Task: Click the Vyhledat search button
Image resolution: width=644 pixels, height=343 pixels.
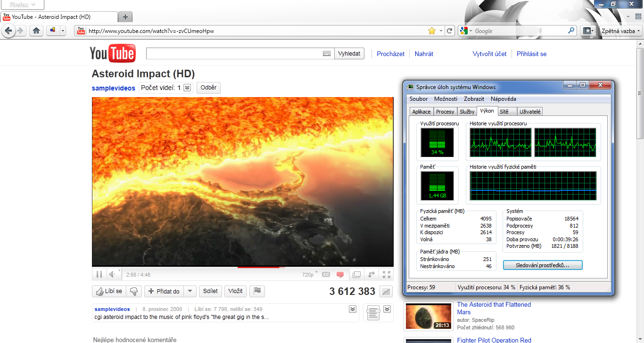Action: [349, 54]
